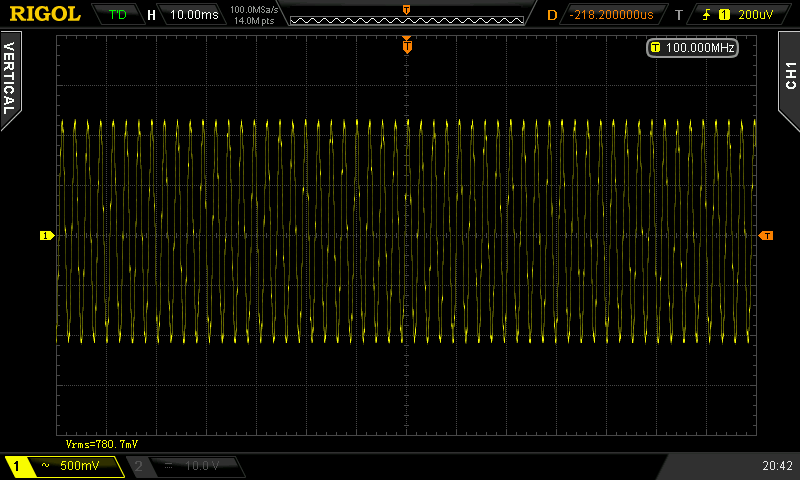Select the 10.00ms horizontal timebase readout
The height and width of the screenshot is (480, 800).
[194, 14]
